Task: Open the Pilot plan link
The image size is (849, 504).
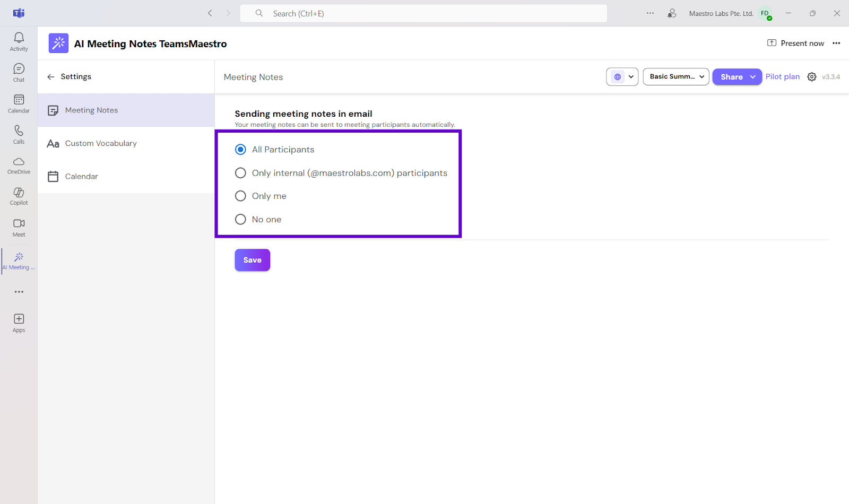Action: point(782,77)
